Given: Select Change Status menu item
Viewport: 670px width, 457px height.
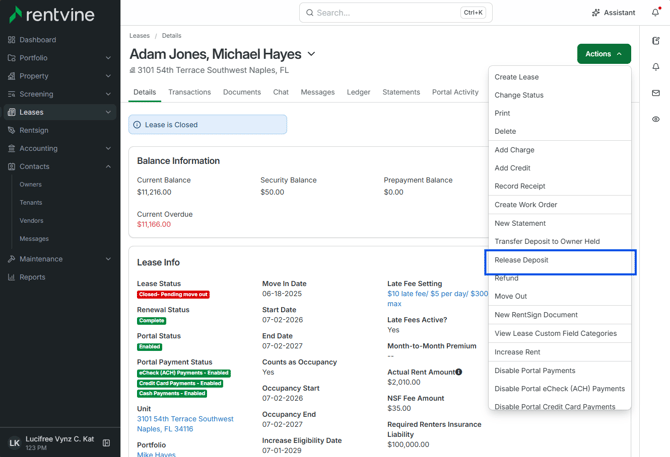Looking at the screenshot, I should point(560,95).
